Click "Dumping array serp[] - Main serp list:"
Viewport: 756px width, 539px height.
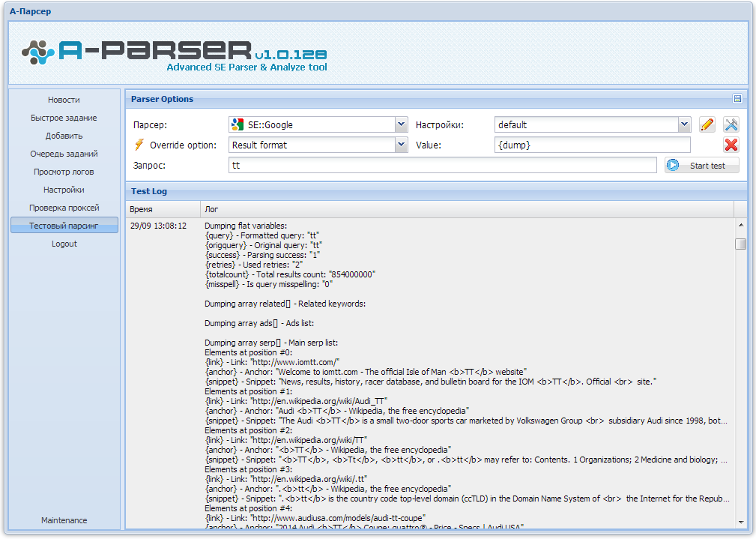click(271, 343)
